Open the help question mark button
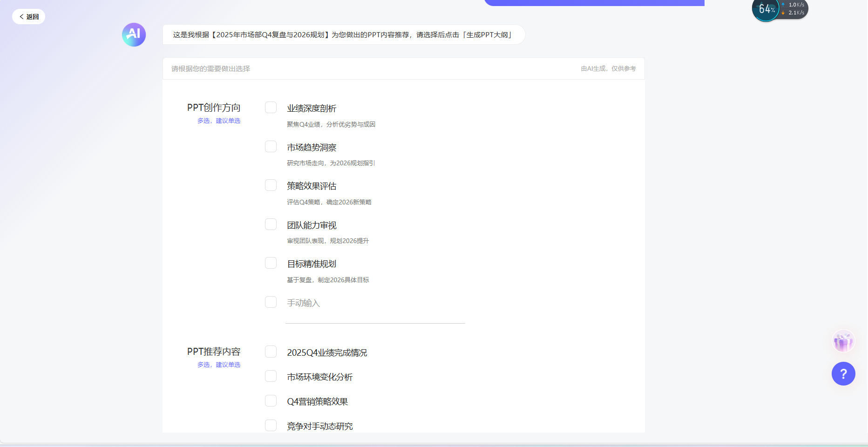This screenshot has width=868, height=447. tap(843, 373)
